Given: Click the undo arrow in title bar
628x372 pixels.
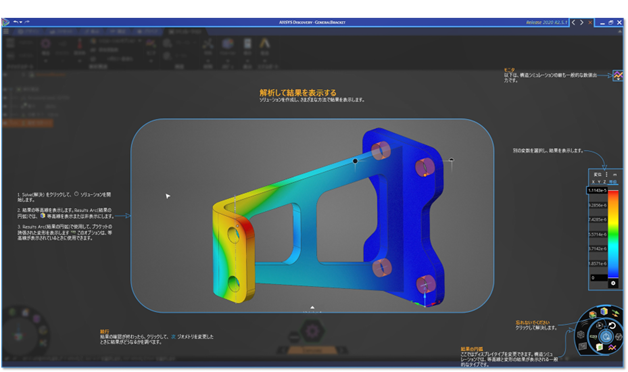Looking at the screenshot, I should coord(16,22).
